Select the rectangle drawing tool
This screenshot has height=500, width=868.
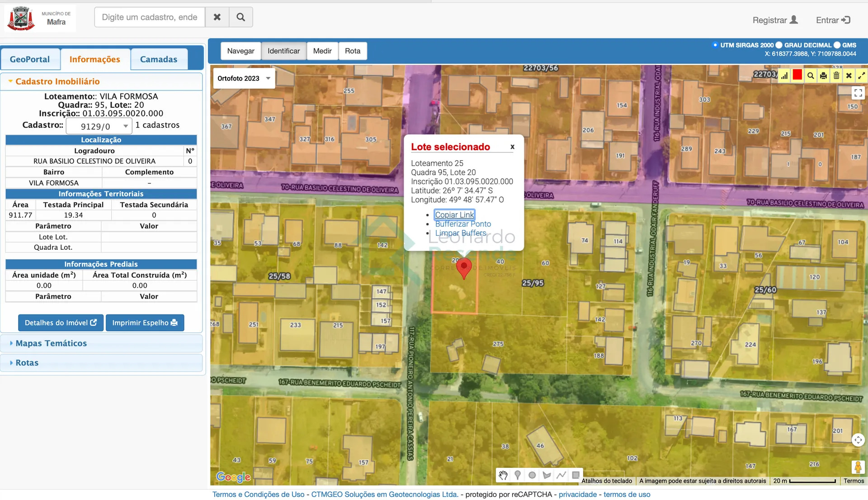click(576, 475)
